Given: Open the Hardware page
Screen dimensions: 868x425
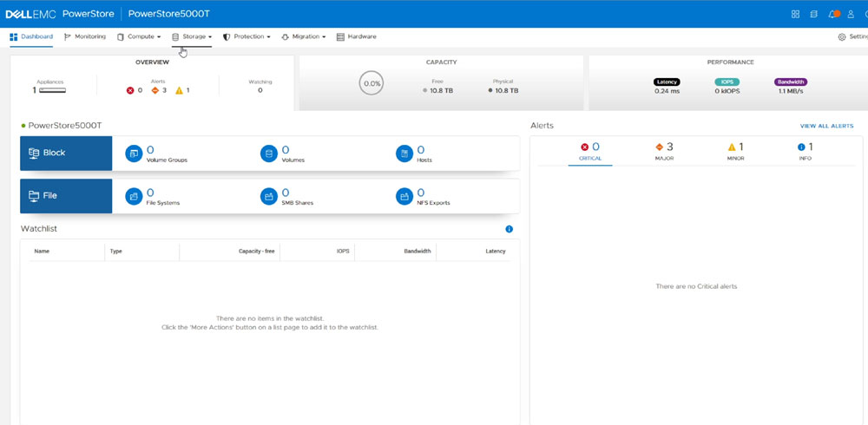Looking at the screenshot, I should 357,36.
